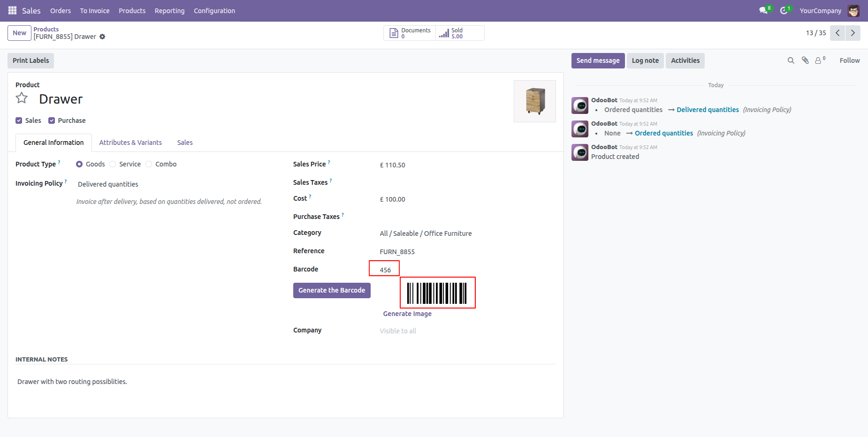This screenshot has height=437, width=868.
Task: Select the Combo product type
Action: tap(149, 164)
